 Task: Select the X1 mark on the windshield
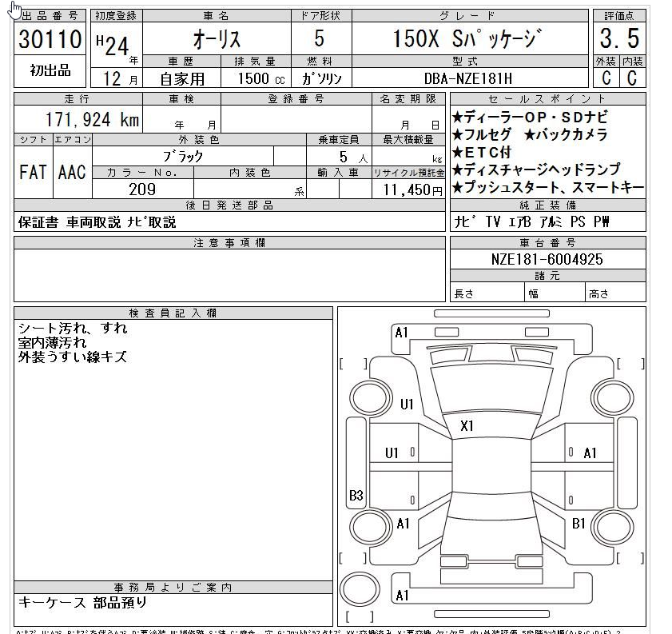(x=467, y=426)
